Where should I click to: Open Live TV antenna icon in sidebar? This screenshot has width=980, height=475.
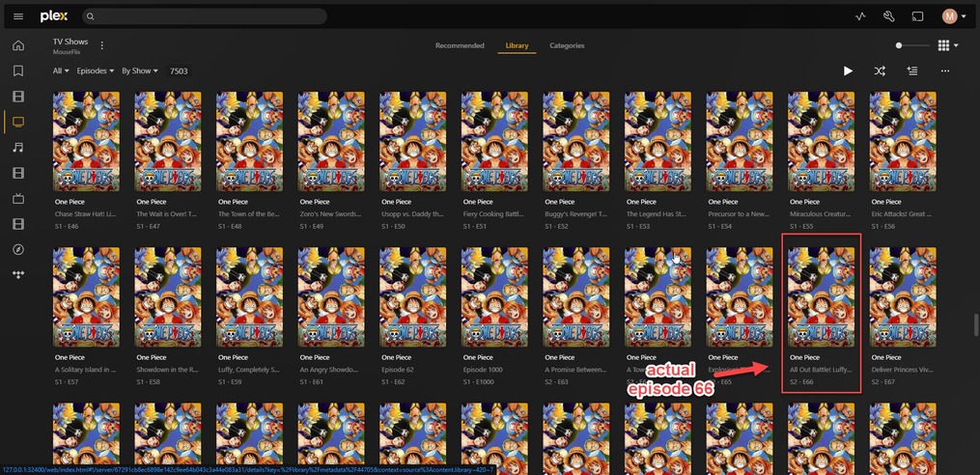coord(18,199)
